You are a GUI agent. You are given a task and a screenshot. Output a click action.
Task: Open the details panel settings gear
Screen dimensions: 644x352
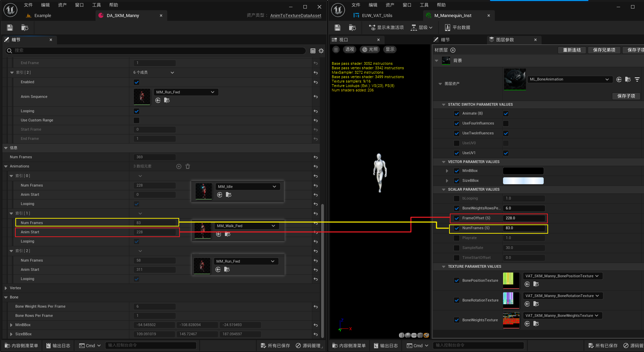321,51
